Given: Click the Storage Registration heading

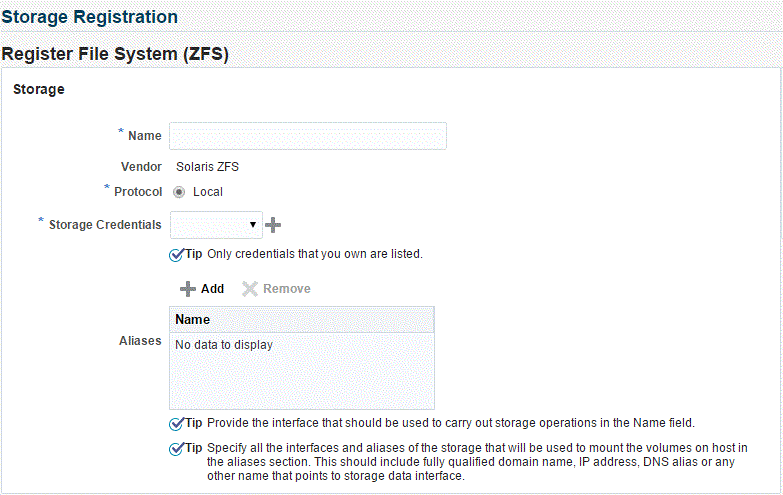Looking at the screenshot, I should pos(90,17).
